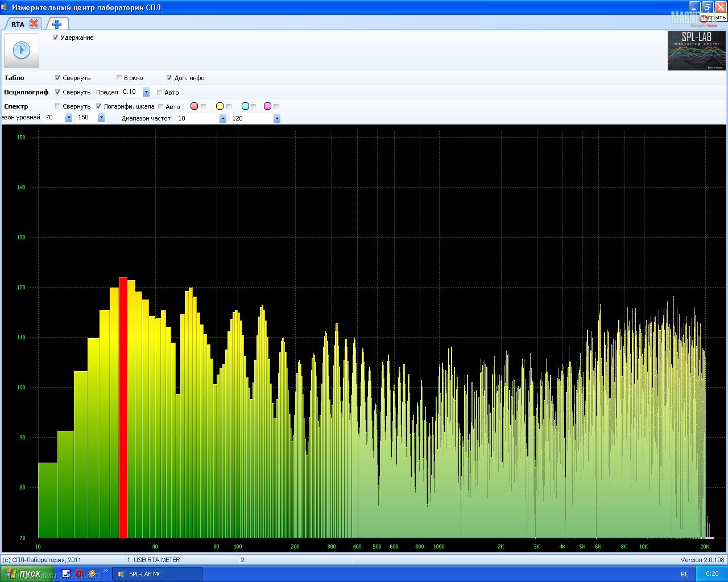Enable Авто checkbox in the Спектр row
Screen dimensions: 728x582
161,106
